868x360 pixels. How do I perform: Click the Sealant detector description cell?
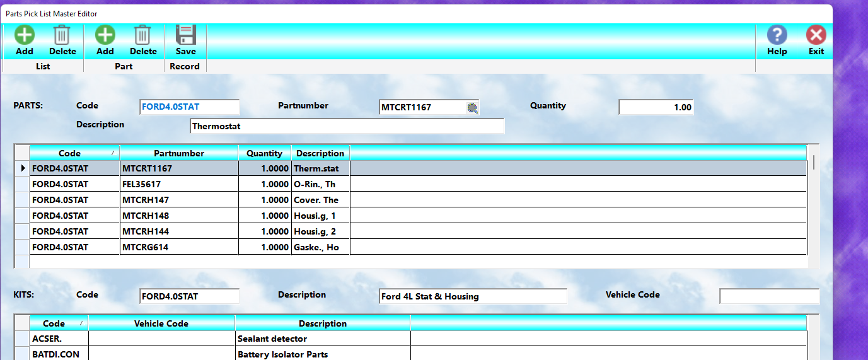pyautogui.click(x=323, y=339)
